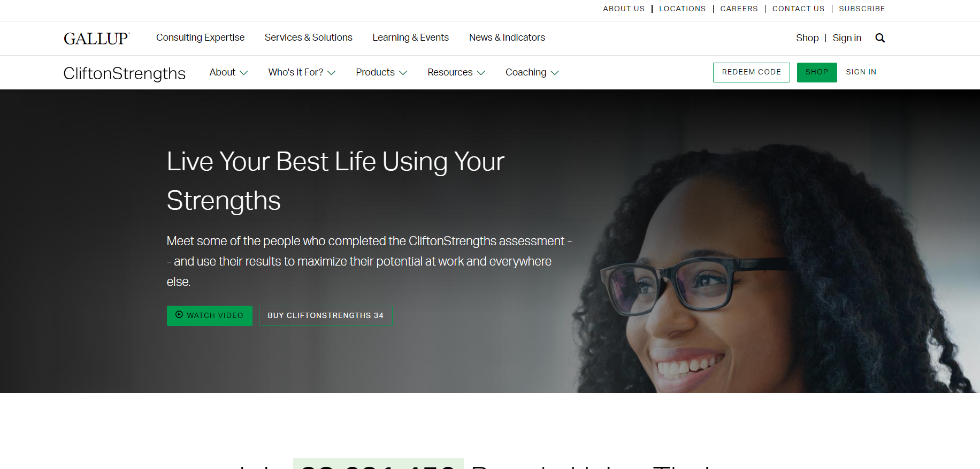Click the Subscribe link
Image resolution: width=980 pixels, height=469 pixels.
pos(862,9)
